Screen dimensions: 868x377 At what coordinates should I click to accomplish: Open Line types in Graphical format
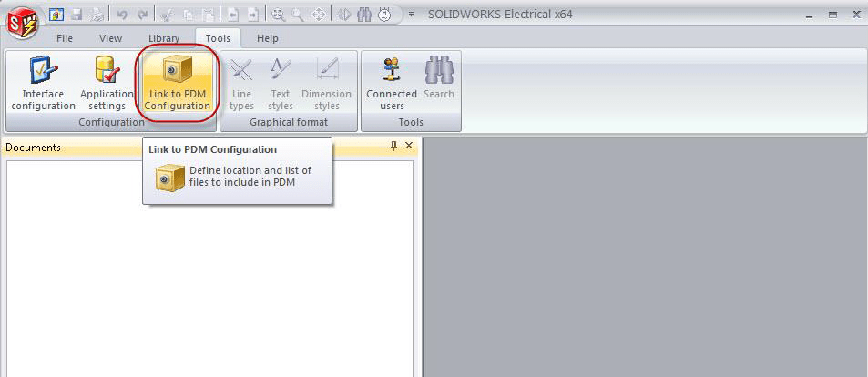click(x=241, y=84)
